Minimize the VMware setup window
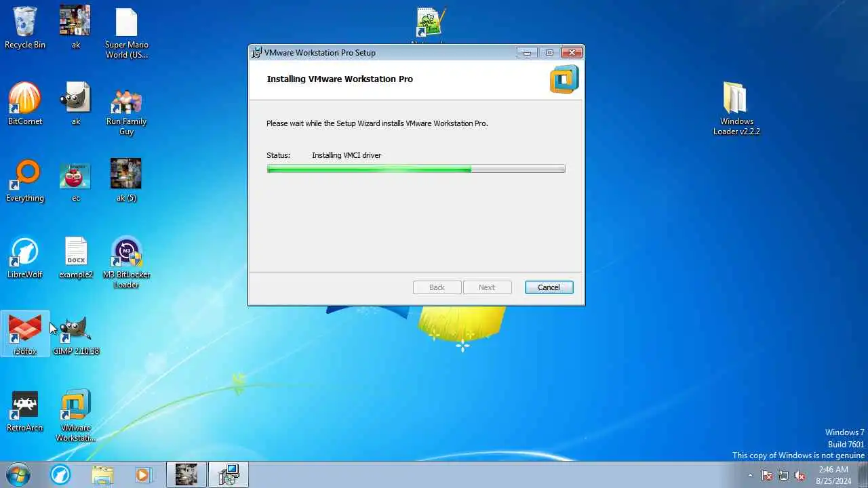 click(527, 52)
